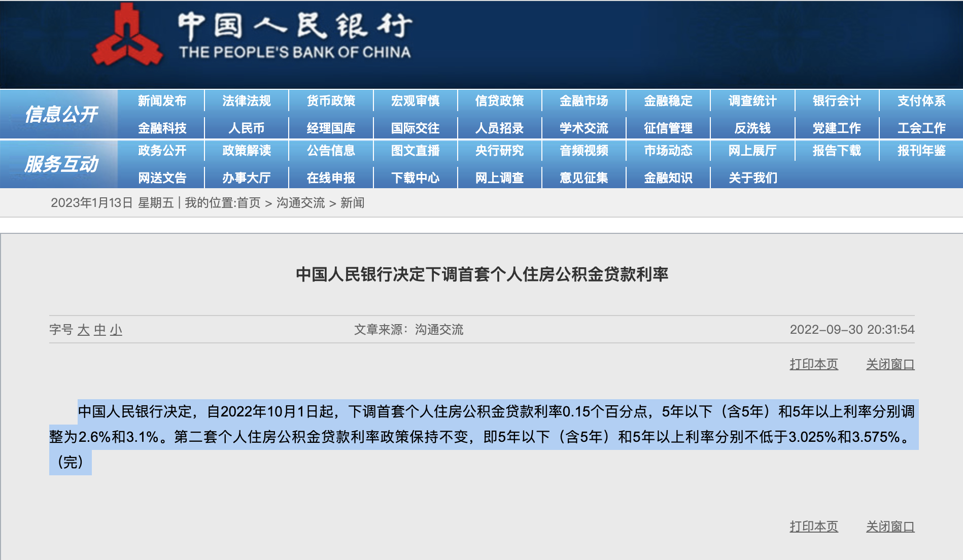
Task: Click the 文章来源：沟通交流 text
Action: [408, 330]
